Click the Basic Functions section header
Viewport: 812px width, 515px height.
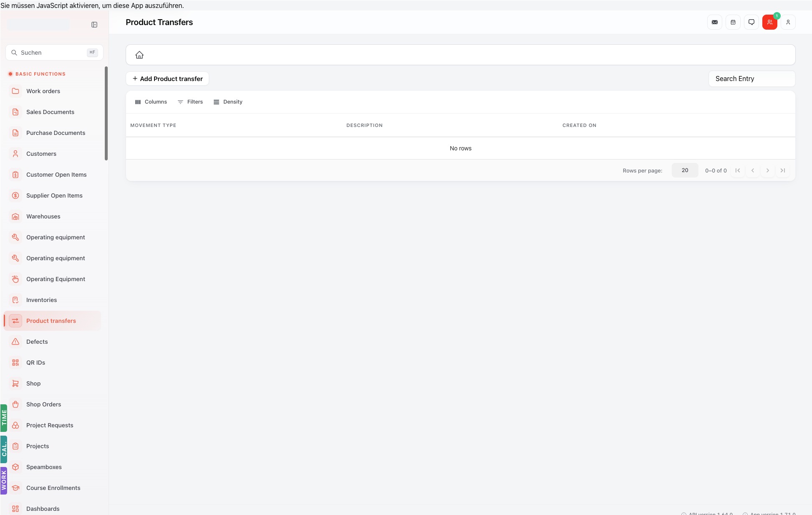(x=40, y=74)
